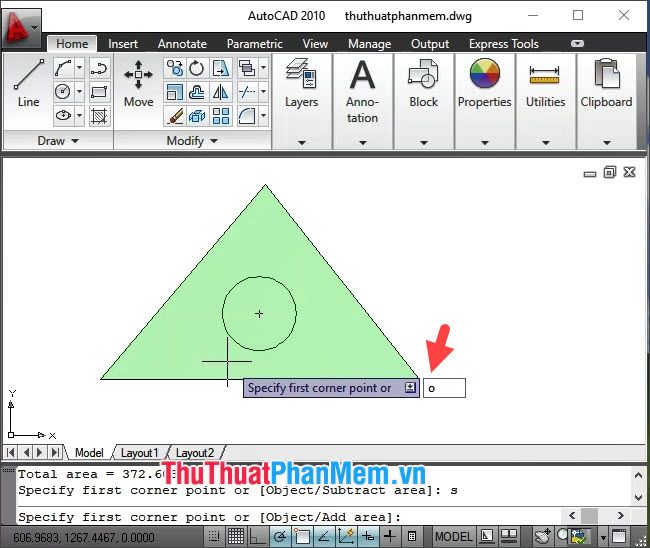Switch to the Annotate ribbon tab
The height and width of the screenshot is (548, 650).
182,44
